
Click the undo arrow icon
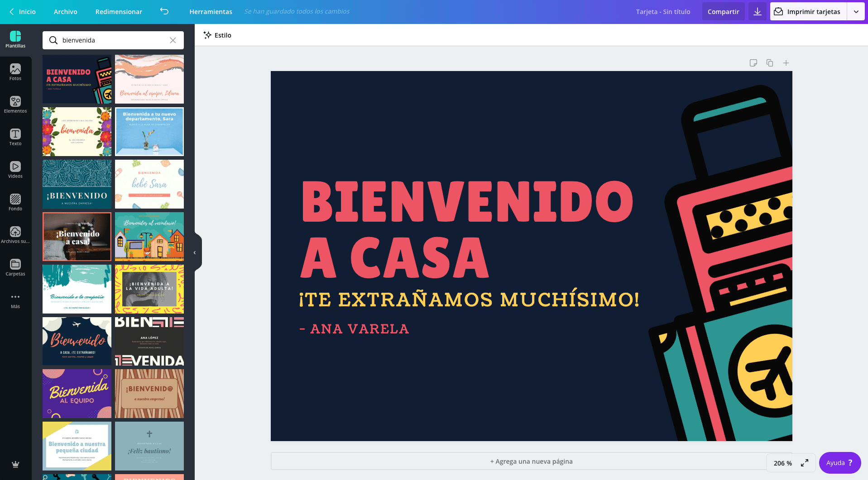164,11
